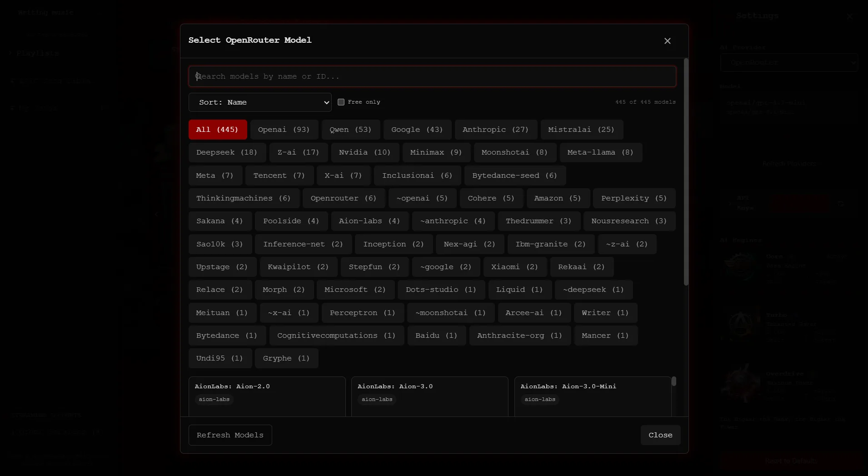This screenshot has width=868, height=476.
Task: Select Perplexity (5) provider filter
Action: pos(634,198)
